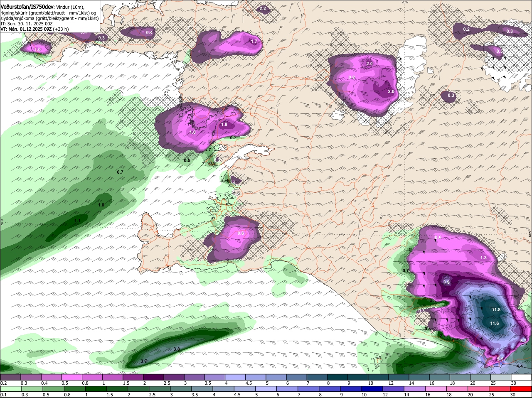The image size is (532, 398).
Task: Pick the light grey 25 snow legend swatch
Action: [x=501, y=377]
